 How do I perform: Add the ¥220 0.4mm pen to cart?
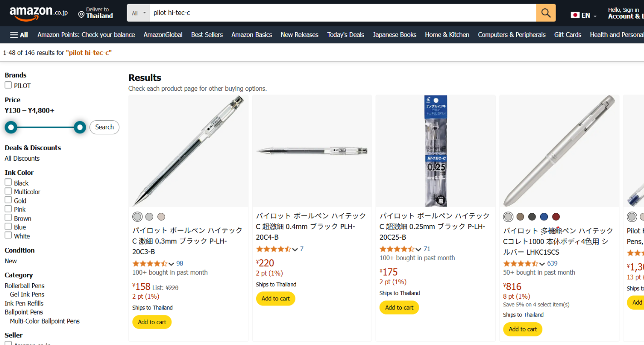coord(275,299)
